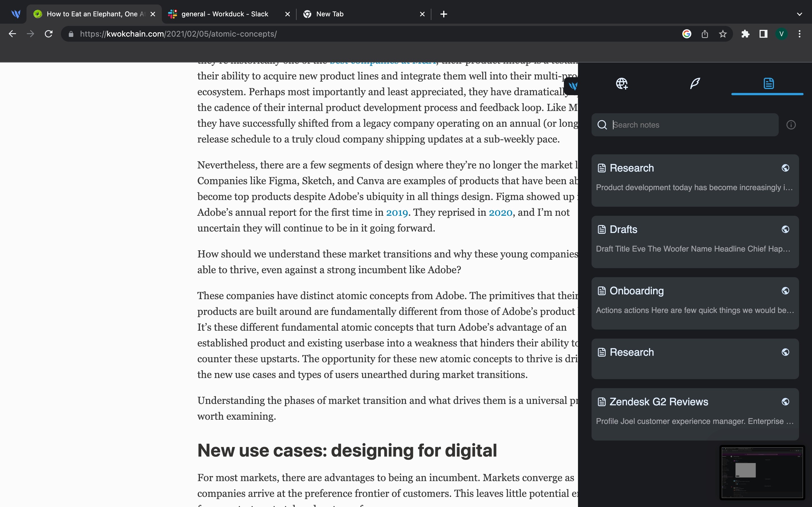Viewport: 812px width, 507px height.
Task: Click the globe icon on Drafts note
Action: click(785, 229)
